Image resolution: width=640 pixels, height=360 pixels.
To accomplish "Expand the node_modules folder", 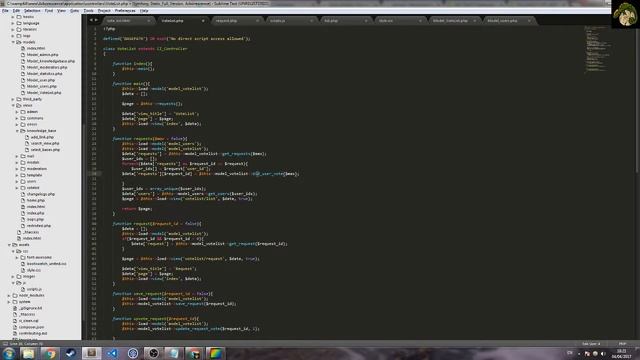I will [x=9, y=296].
